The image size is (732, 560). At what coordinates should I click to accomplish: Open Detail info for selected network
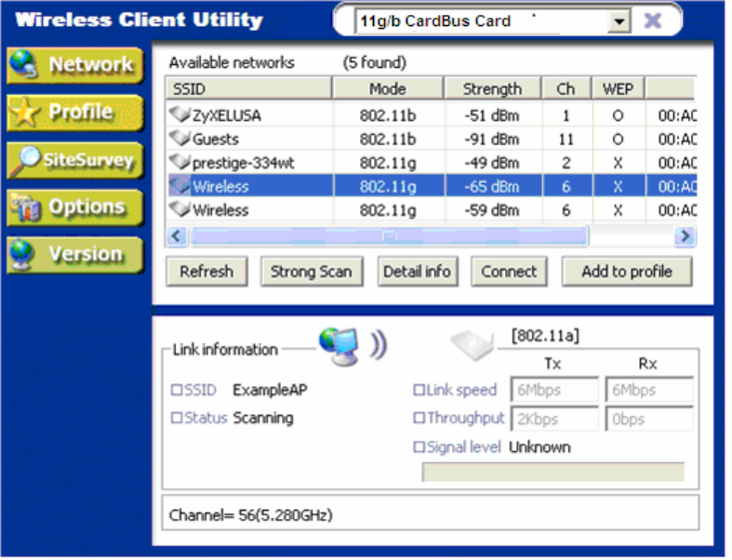pos(418,272)
